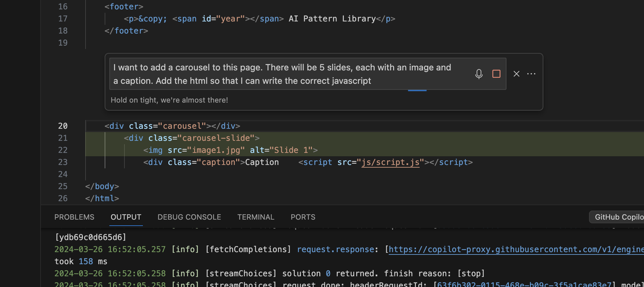Go to the PORTS tab
This screenshot has width=644, height=287.
303,217
